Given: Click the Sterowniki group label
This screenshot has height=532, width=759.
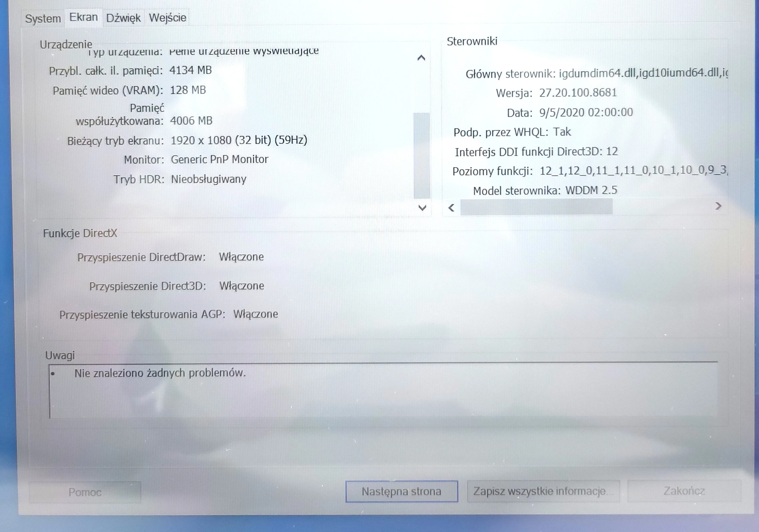Looking at the screenshot, I should (x=472, y=41).
